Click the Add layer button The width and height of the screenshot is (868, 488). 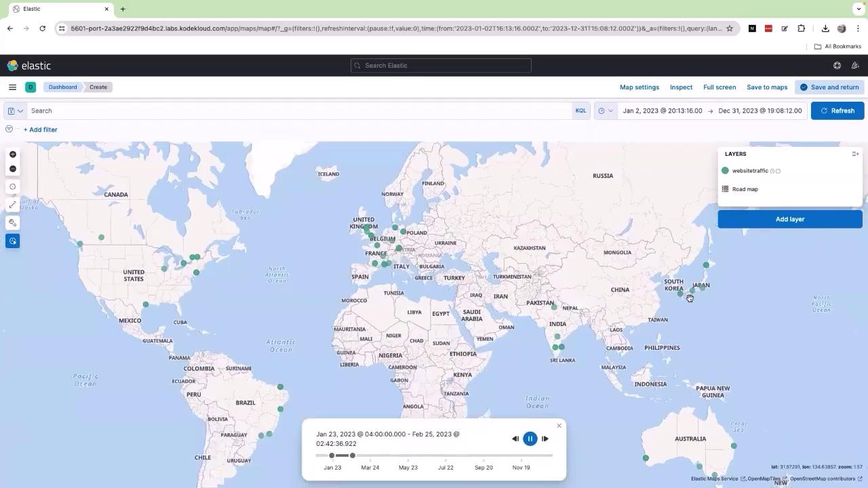click(x=790, y=219)
